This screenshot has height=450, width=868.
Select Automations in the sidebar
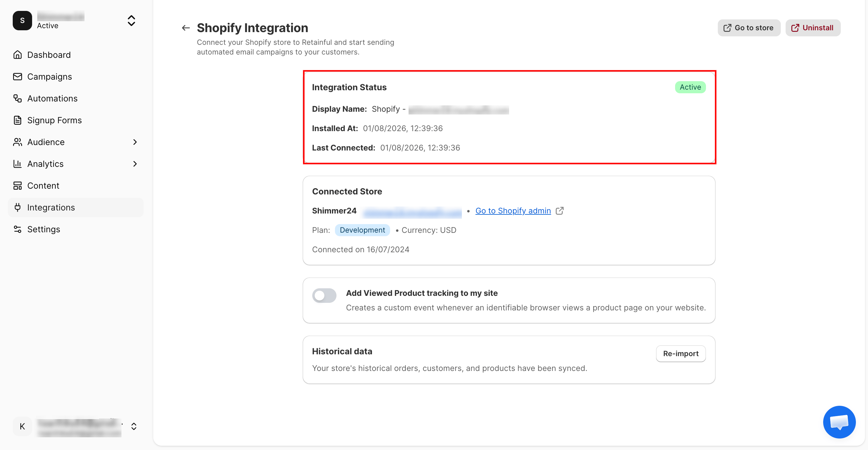coord(75,98)
